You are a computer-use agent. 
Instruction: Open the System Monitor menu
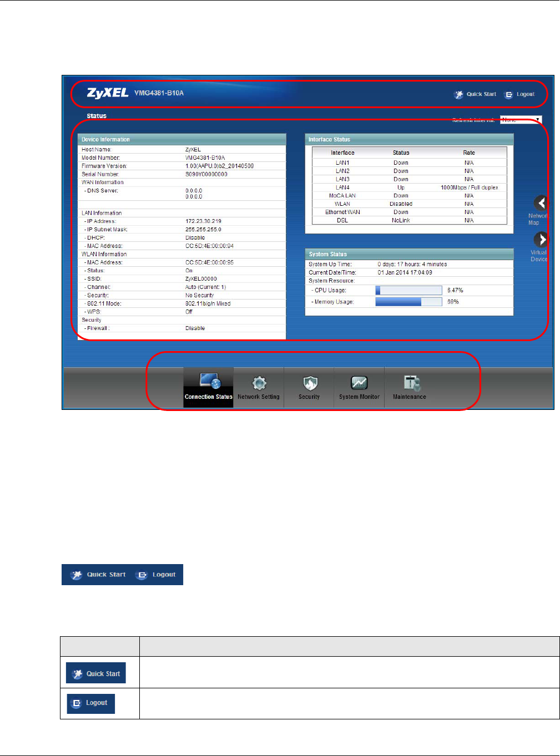point(359,387)
